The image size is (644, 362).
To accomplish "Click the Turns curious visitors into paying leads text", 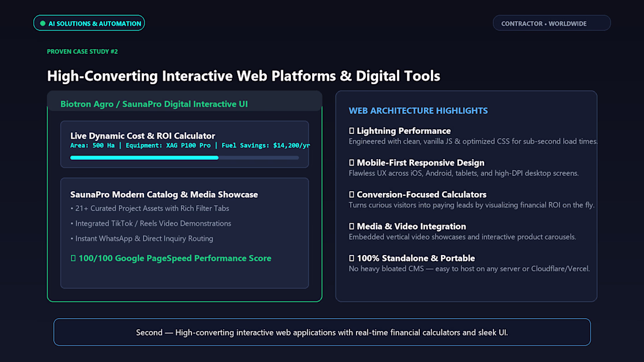I will tap(471, 205).
